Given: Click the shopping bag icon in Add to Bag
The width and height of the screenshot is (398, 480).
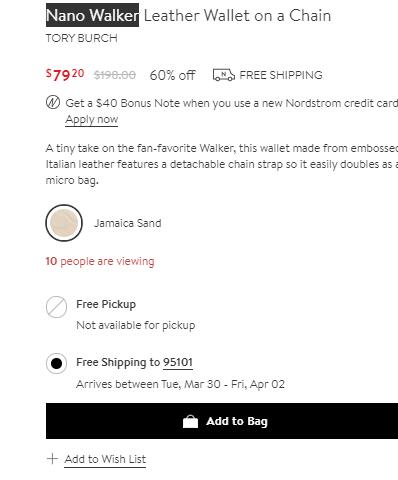Looking at the screenshot, I should pos(190,421).
